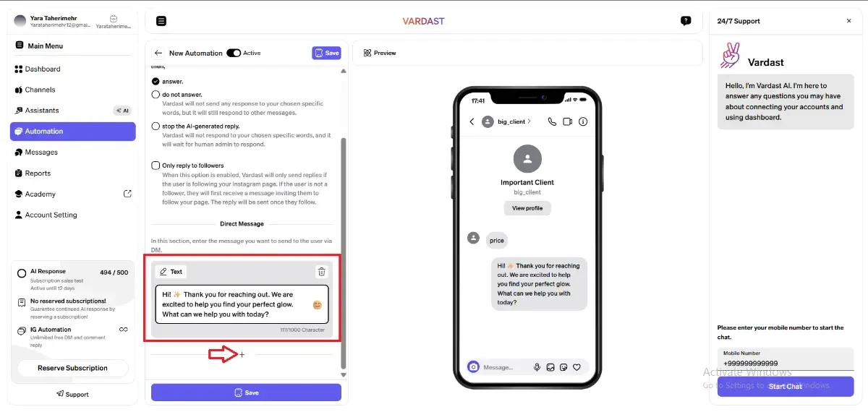The height and width of the screenshot is (412, 868).
Task: Toggle the Active automation switch
Action: tap(234, 53)
